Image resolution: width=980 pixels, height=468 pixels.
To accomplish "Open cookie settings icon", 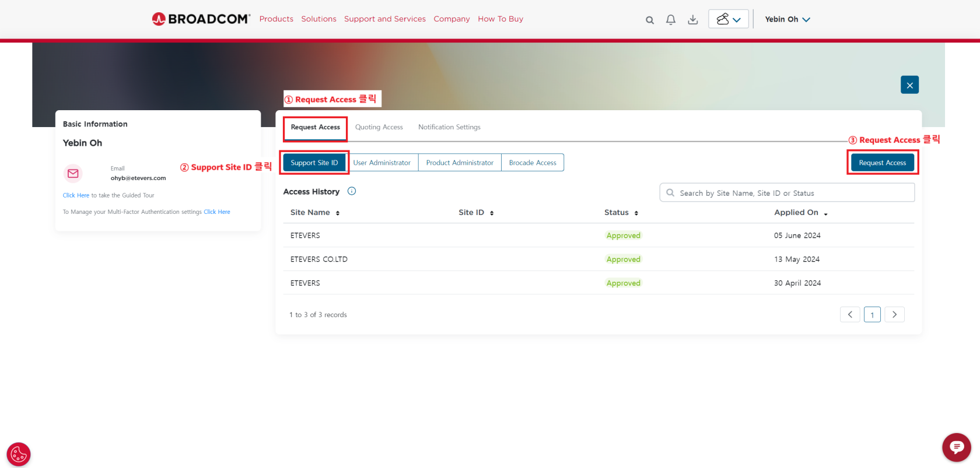I will coord(19,454).
